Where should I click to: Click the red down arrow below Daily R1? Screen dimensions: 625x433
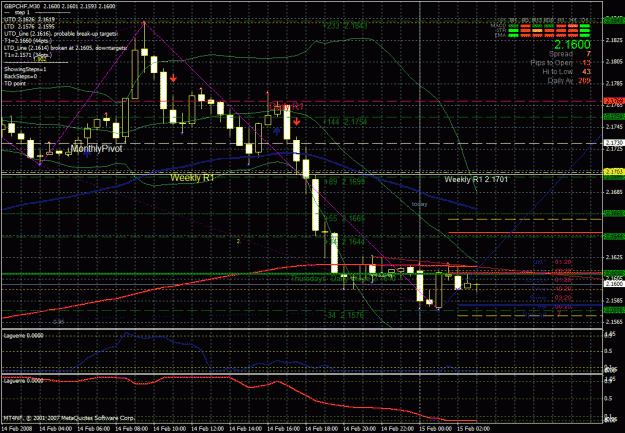[x=296, y=121]
